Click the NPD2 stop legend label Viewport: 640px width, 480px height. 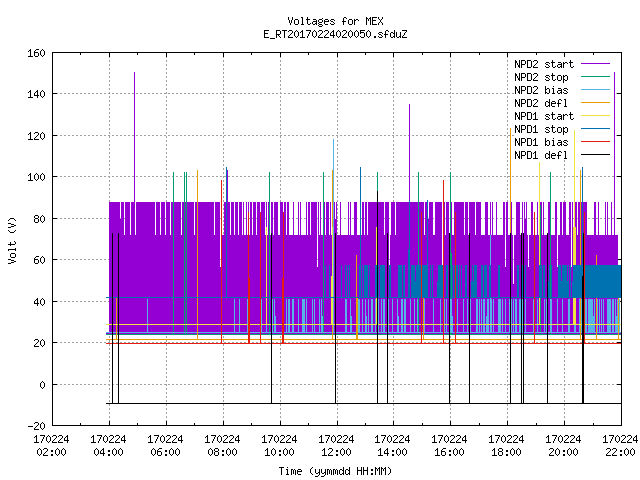(x=541, y=77)
